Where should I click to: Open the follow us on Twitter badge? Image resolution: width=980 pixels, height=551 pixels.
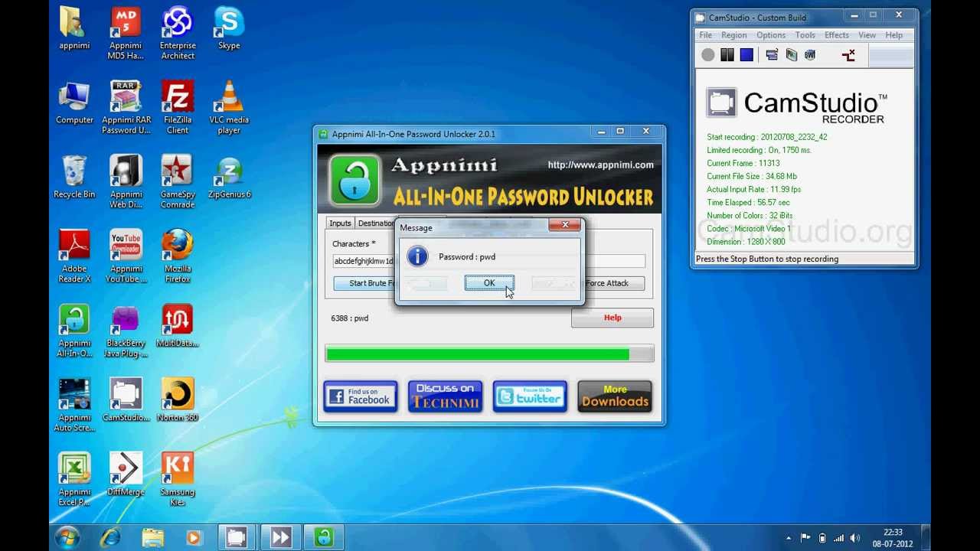tap(529, 396)
